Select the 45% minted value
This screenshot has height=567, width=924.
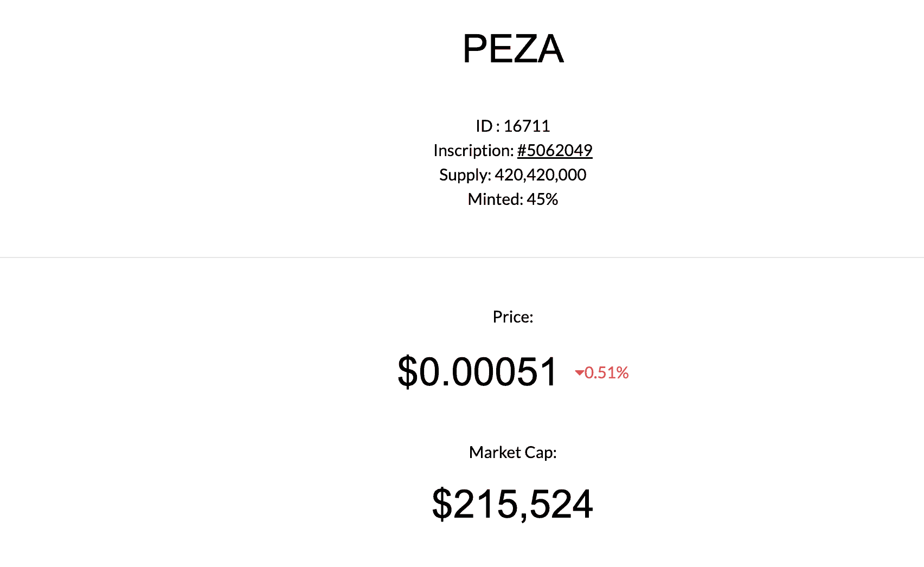coord(542,199)
